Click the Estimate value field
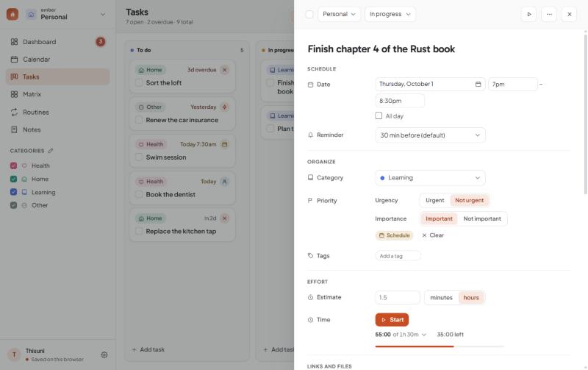The height and width of the screenshot is (370, 588). coord(398,298)
